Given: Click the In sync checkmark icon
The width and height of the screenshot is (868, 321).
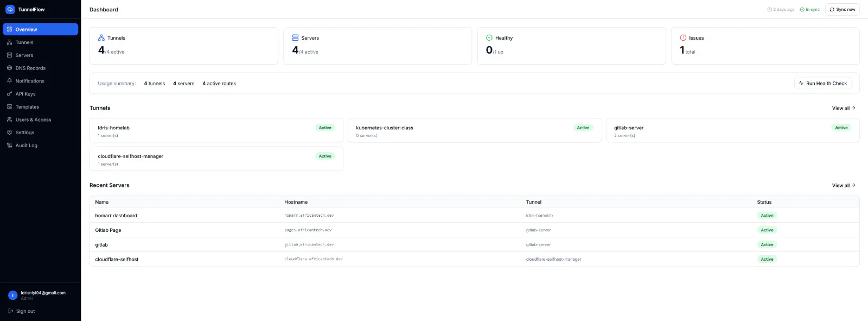Looking at the screenshot, I should click(x=802, y=9).
